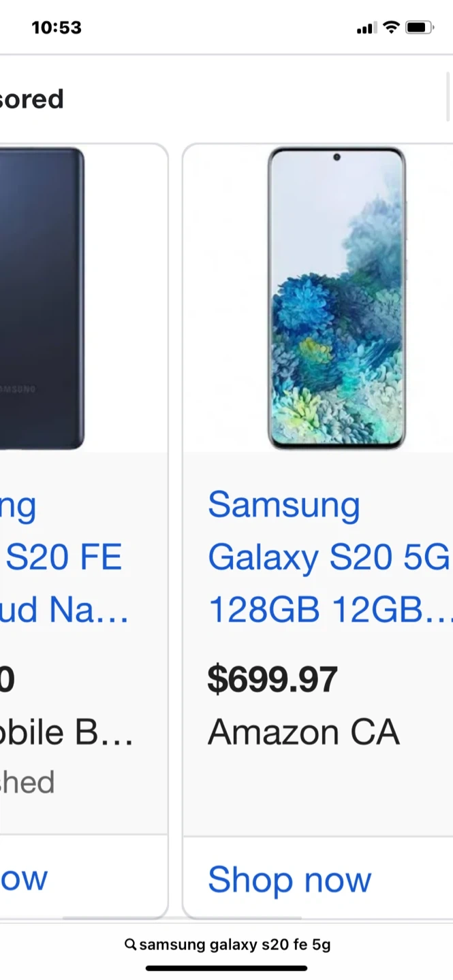
Task: Tap the Amazon CA seller name
Action: click(x=303, y=732)
